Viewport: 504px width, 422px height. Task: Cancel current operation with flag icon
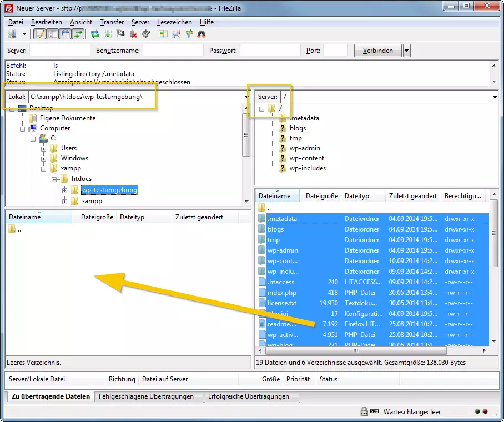(x=120, y=34)
